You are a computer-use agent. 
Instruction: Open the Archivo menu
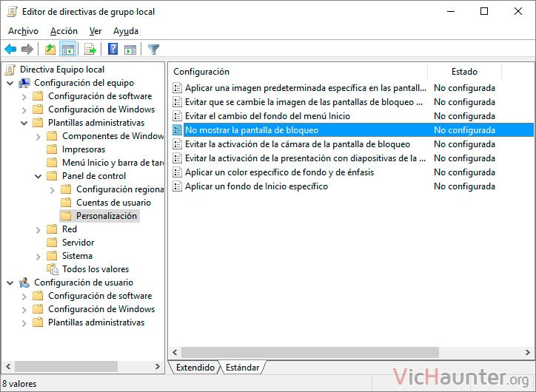coord(23,31)
